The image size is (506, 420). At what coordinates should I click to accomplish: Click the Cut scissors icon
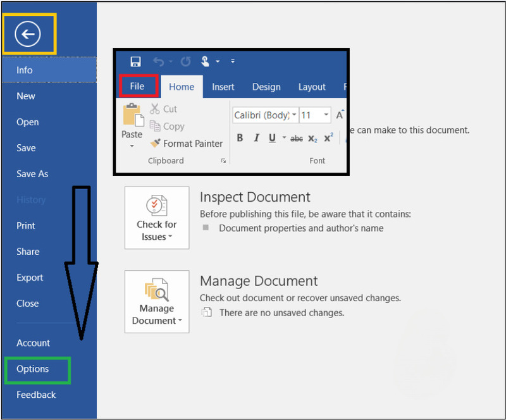(155, 109)
